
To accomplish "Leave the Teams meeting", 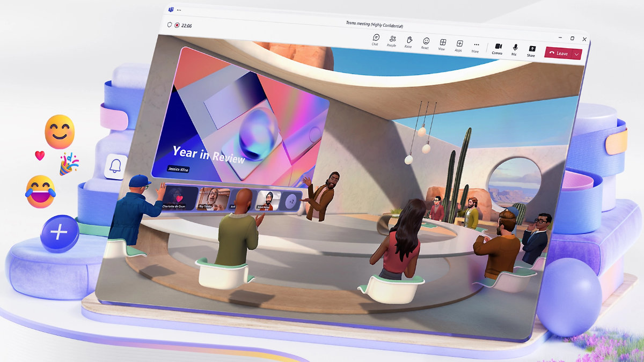I will pyautogui.click(x=559, y=53).
